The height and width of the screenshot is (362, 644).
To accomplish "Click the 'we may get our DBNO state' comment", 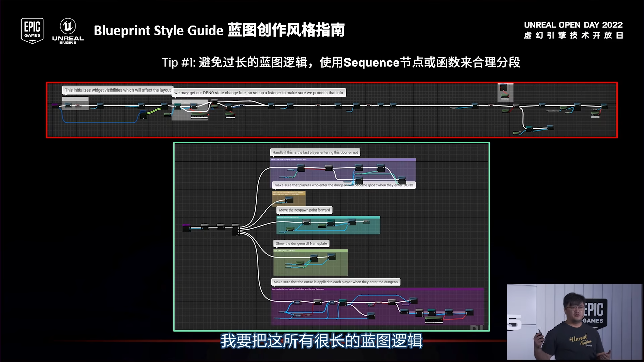I will [x=259, y=93].
